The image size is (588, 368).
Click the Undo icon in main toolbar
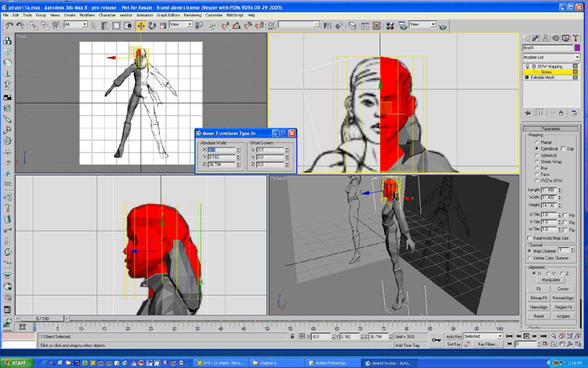(9, 25)
